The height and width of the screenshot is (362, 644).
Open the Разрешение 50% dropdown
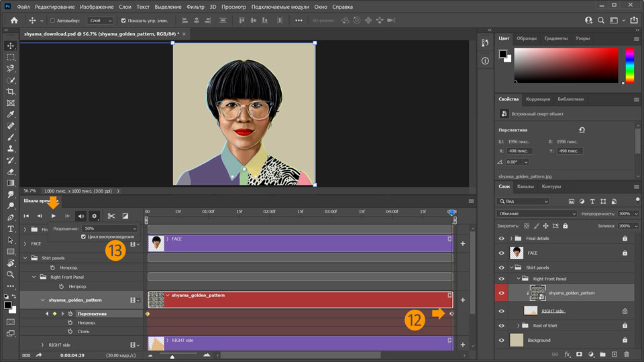(x=109, y=229)
